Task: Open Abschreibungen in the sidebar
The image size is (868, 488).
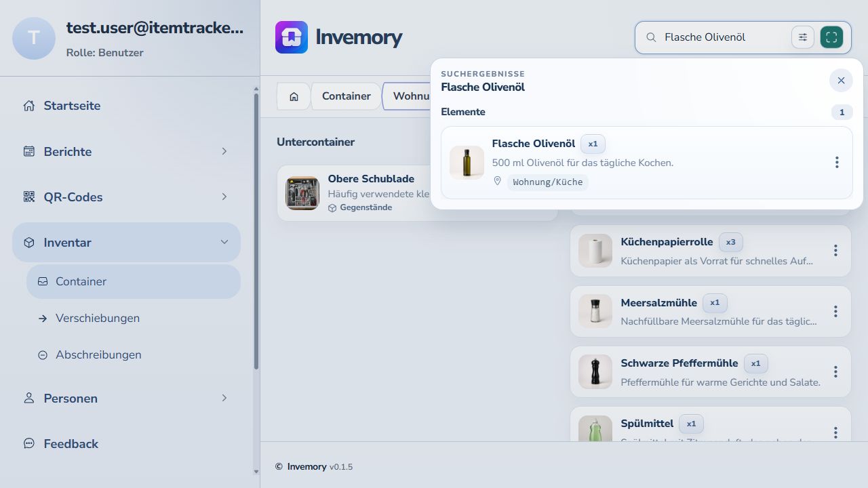Action: click(x=134, y=354)
